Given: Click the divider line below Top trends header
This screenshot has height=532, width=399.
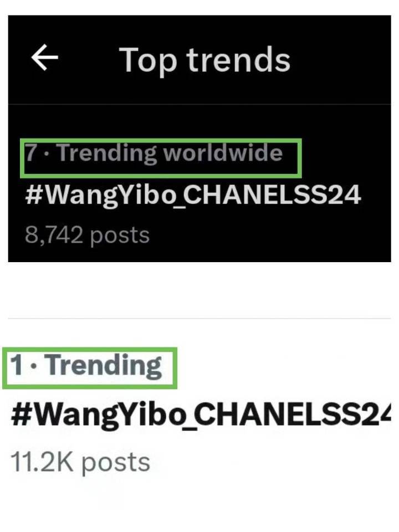Looking at the screenshot, I should 199,104.
